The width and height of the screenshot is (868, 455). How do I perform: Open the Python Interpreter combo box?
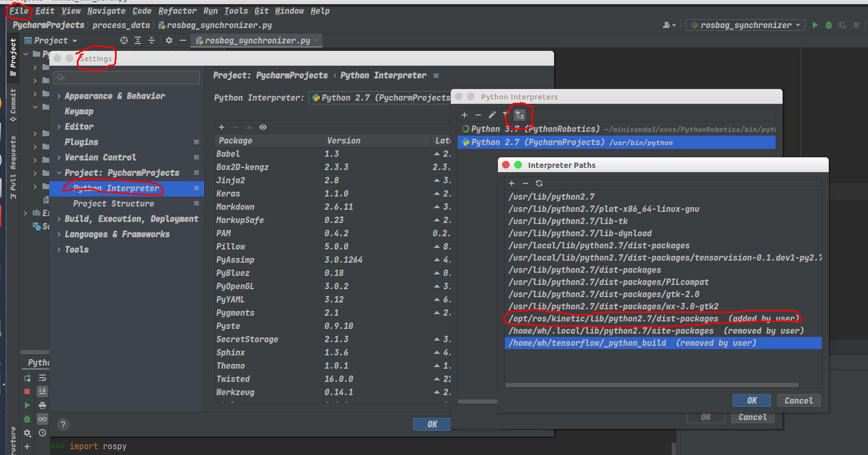pos(380,97)
